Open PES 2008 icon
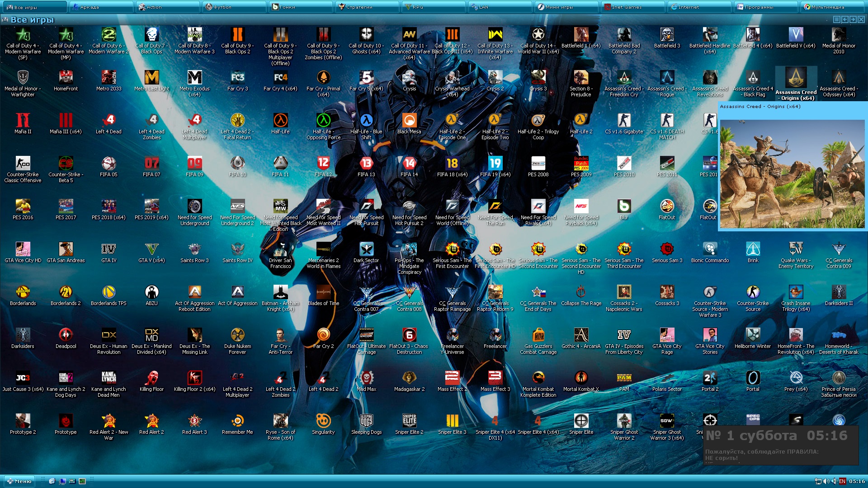Screen dimensions: 868x488 (538, 167)
